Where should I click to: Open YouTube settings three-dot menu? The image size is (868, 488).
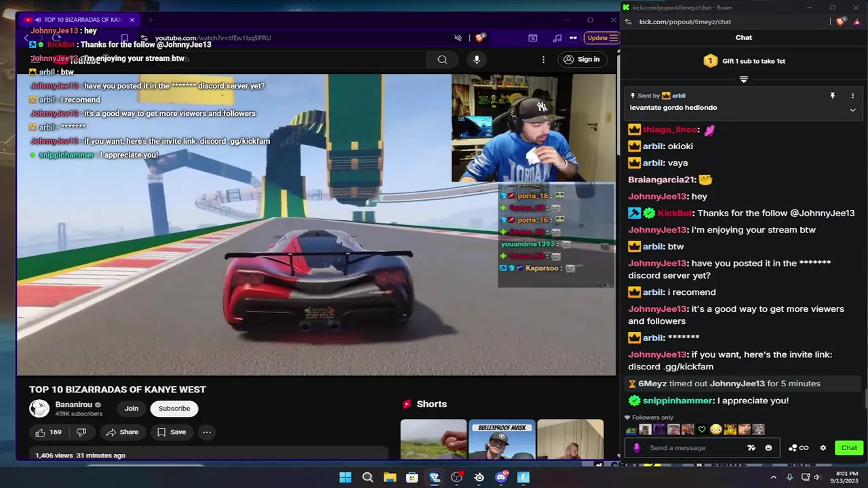tap(543, 60)
